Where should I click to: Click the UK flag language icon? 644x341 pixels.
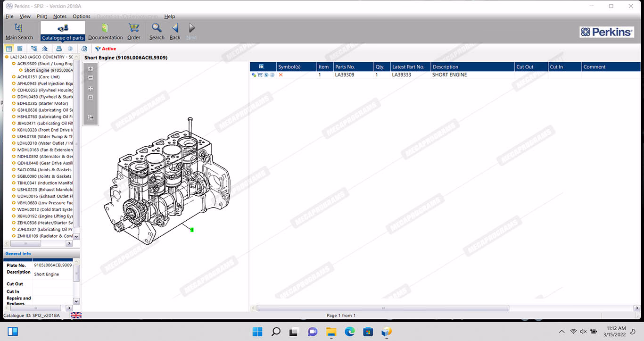coord(76,316)
